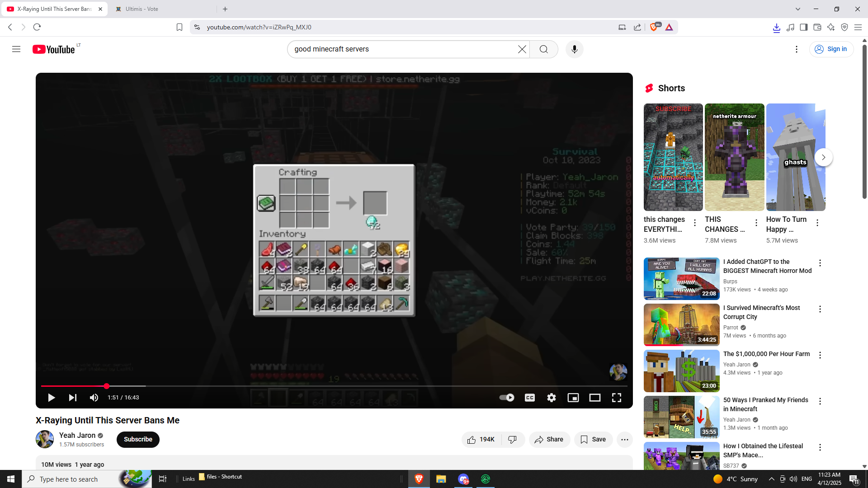868x488 pixels.
Task: Switch to the Ultimis - Vote tab
Action: pyautogui.click(x=142, y=9)
